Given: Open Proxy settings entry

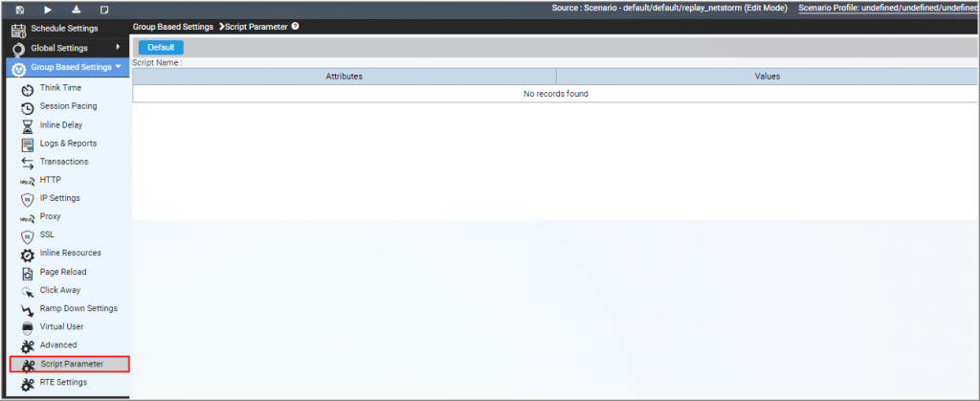Looking at the screenshot, I should click(50, 216).
